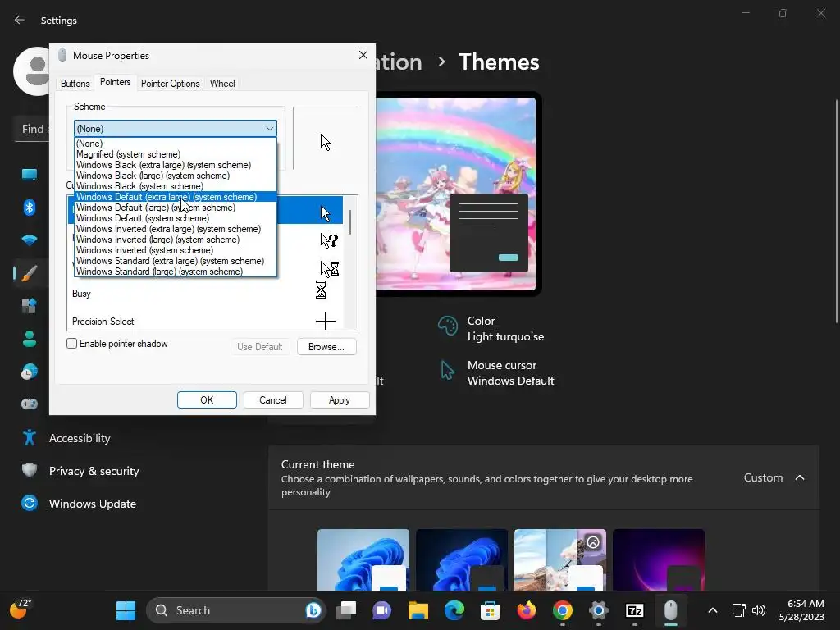Click the volume speaker tray icon
The height and width of the screenshot is (630, 840).
tap(759, 610)
